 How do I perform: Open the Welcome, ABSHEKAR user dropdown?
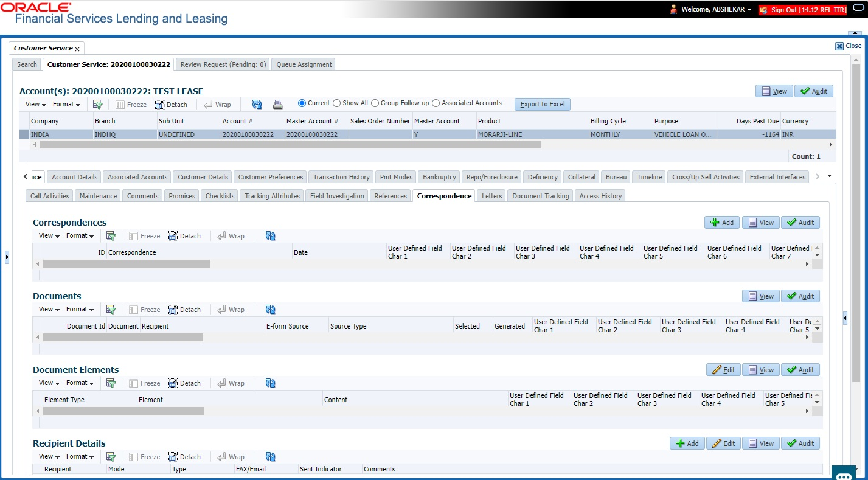(717, 10)
